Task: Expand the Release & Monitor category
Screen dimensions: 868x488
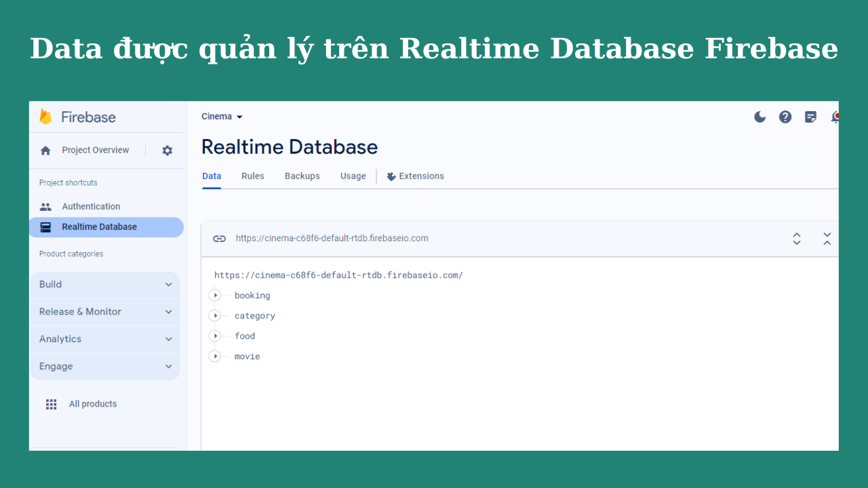Action: pyautogui.click(x=105, y=312)
